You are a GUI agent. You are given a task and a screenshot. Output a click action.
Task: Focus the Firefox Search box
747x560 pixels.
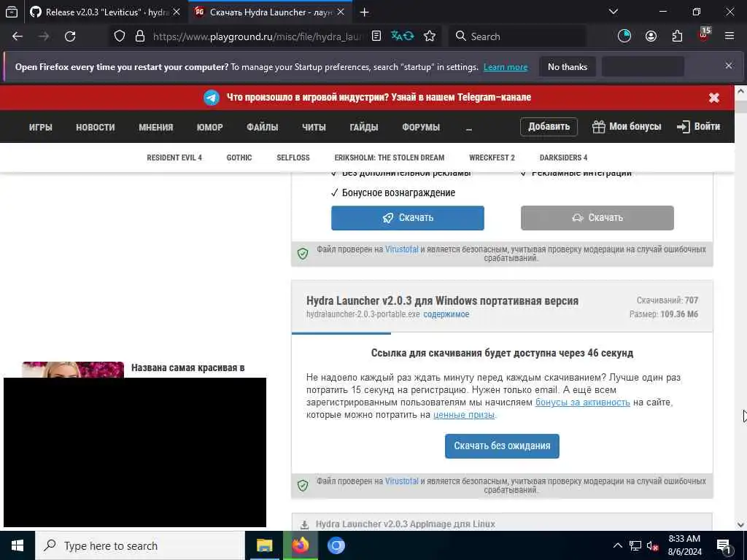[517, 36]
